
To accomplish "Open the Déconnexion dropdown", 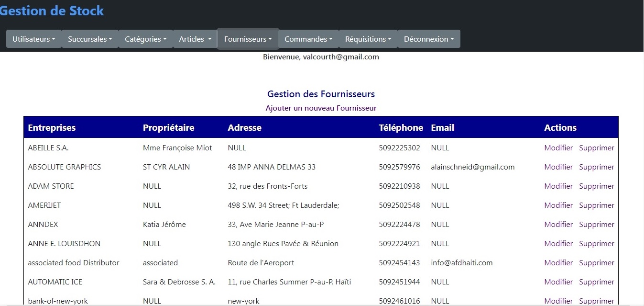I will [x=429, y=39].
